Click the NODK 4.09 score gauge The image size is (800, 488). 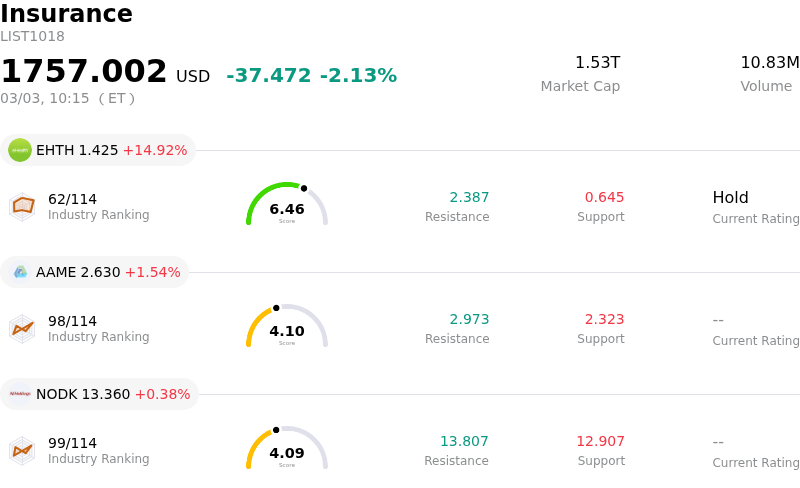point(287,449)
